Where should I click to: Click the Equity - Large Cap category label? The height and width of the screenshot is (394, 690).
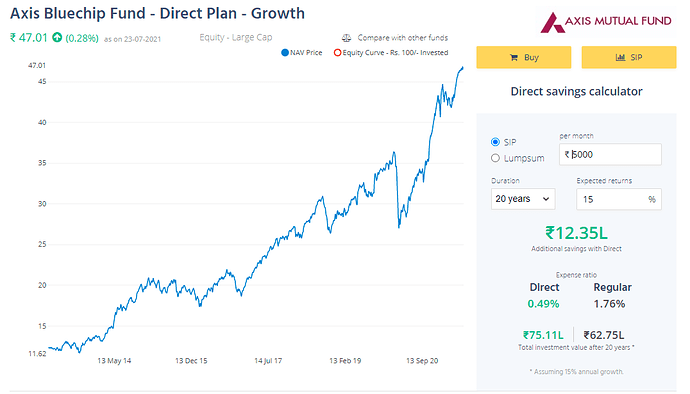[236, 37]
